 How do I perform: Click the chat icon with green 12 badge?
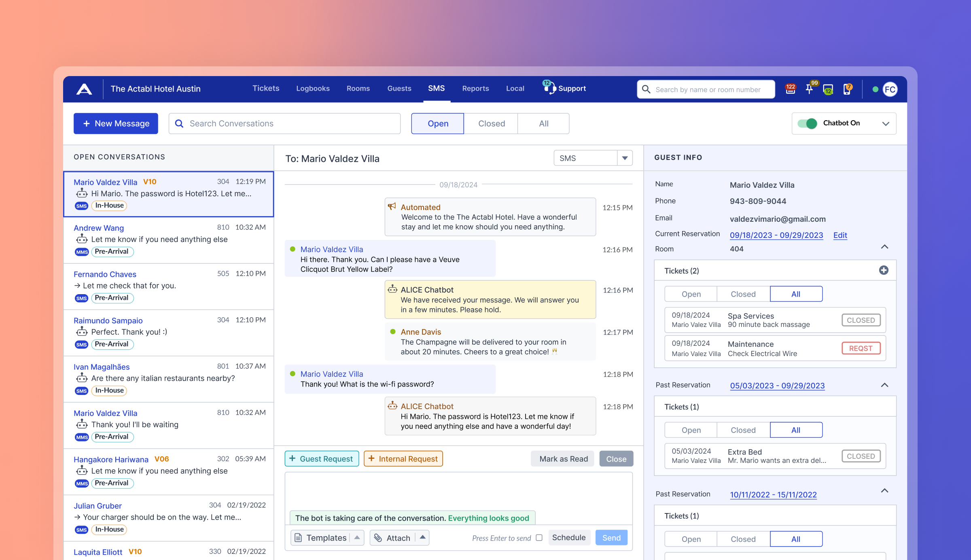[828, 89]
